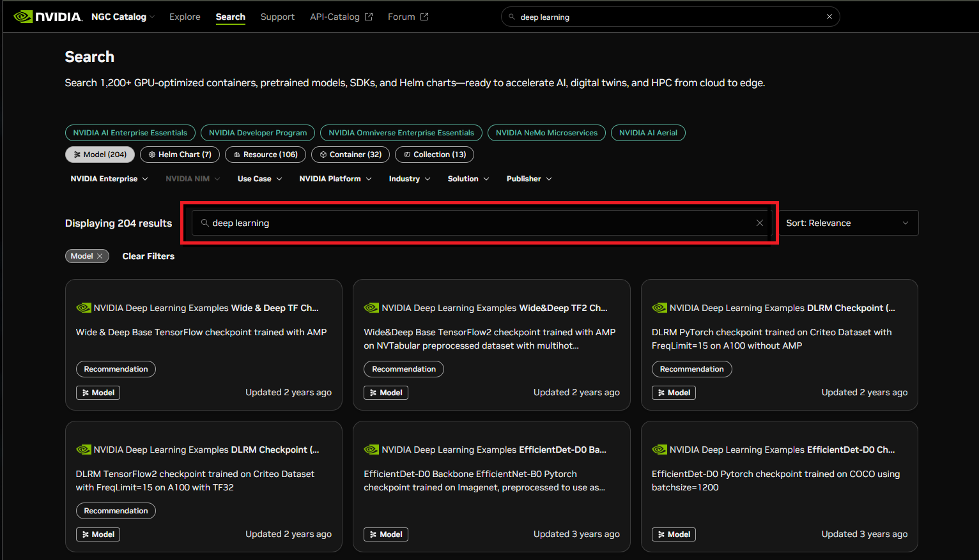979x560 pixels.
Task: Click NVIDIA icon on Wide&Deep TF2 card
Action: coord(371,308)
